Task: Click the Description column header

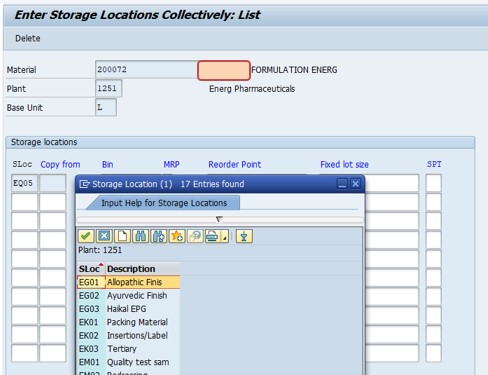Action: pos(143,269)
